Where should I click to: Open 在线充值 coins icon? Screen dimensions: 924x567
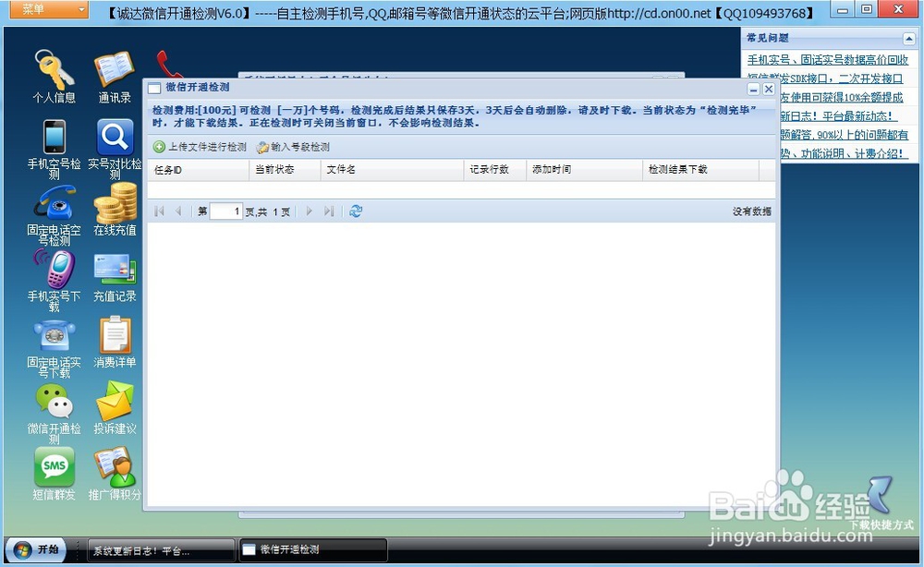[x=115, y=202]
